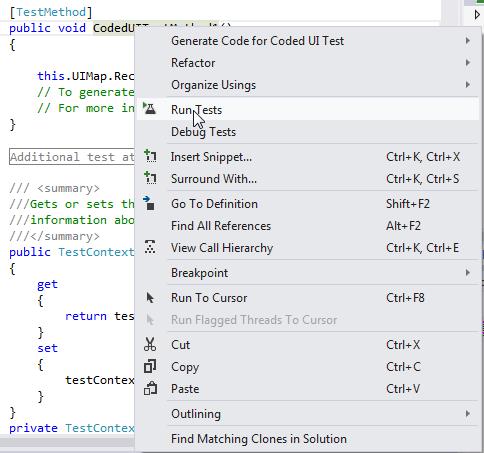Click the View Call Hierarchy icon

(150, 248)
